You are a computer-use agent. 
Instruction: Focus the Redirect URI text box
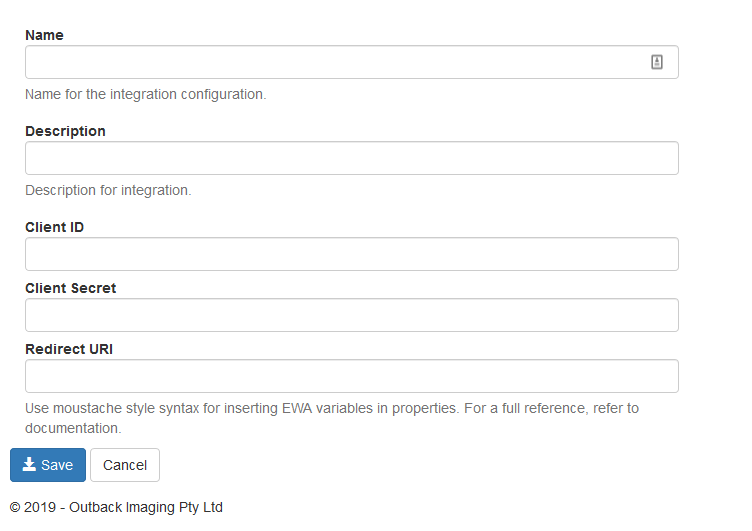(351, 376)
